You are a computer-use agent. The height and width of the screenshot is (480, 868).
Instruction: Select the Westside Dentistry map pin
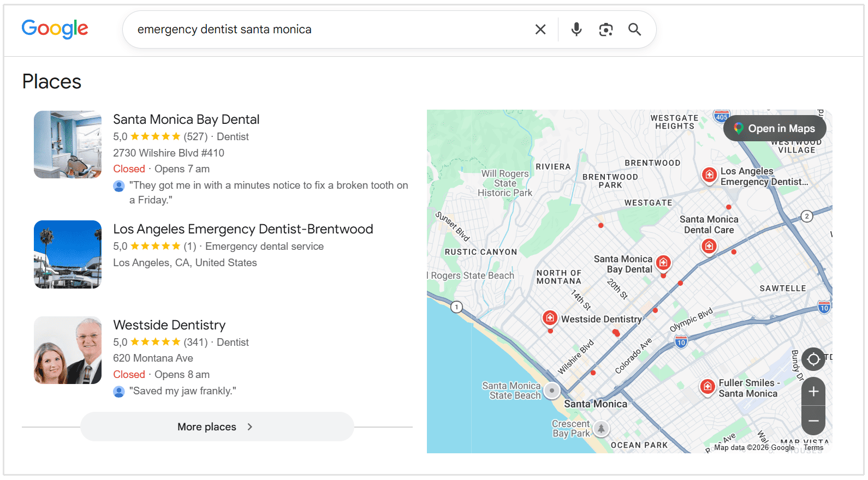[550, 318]
